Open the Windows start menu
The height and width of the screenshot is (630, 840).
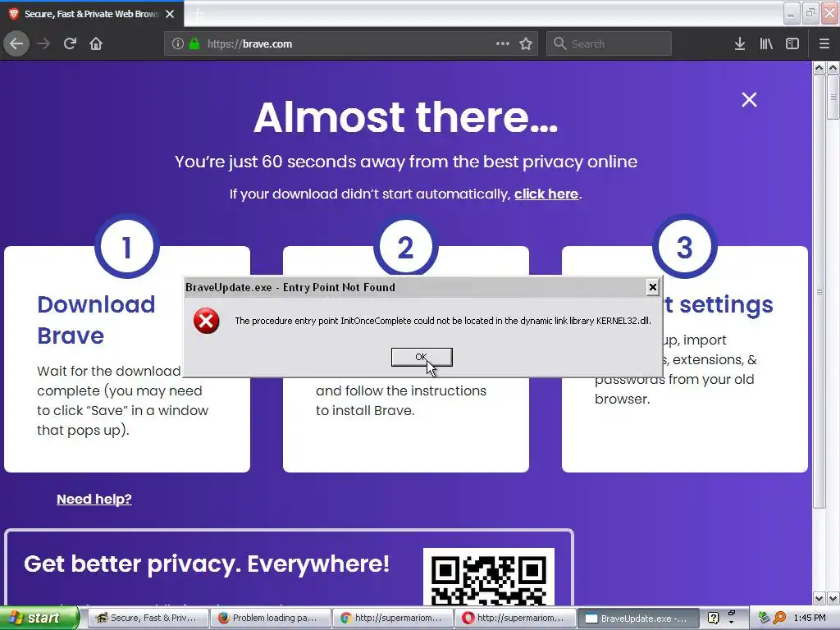[39, 618]
